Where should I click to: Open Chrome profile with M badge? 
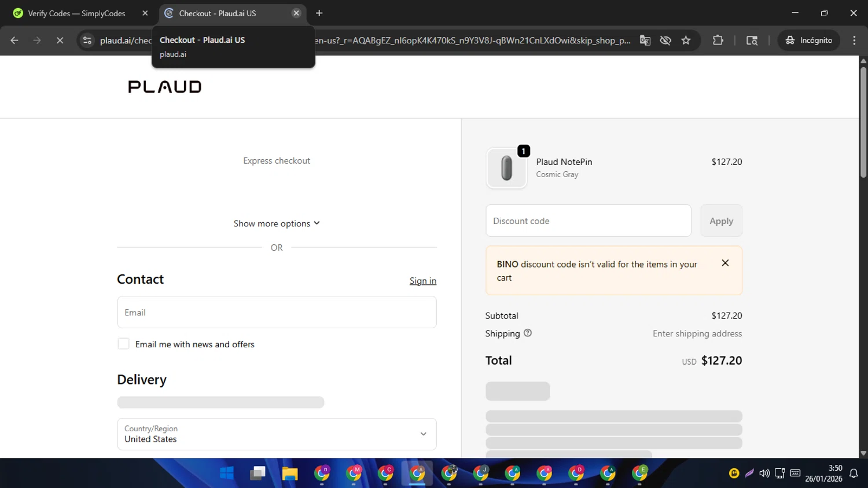(x=354, y=474)
